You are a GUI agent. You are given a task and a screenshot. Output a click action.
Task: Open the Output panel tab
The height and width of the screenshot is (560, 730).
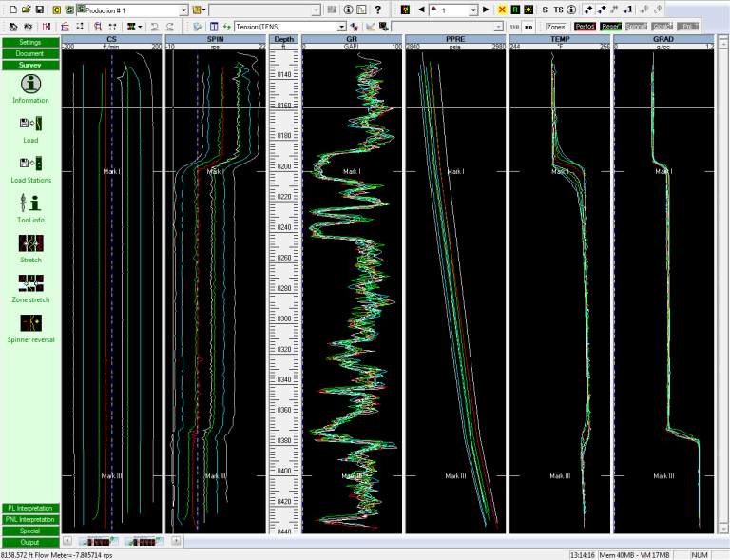[x=30, y=542]
